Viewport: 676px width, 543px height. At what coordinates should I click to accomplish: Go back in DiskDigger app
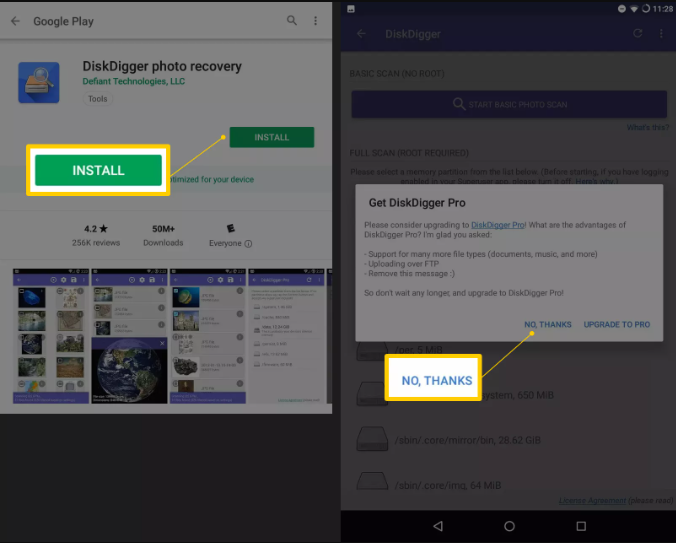click(361, 34)
